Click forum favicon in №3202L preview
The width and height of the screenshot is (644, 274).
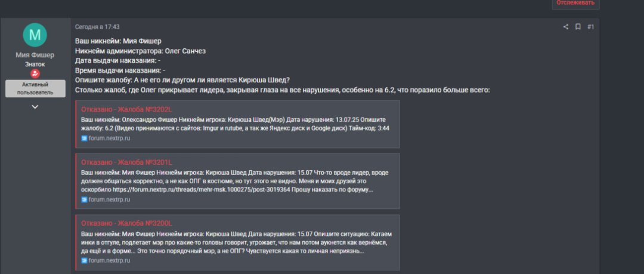click(84, 138)
